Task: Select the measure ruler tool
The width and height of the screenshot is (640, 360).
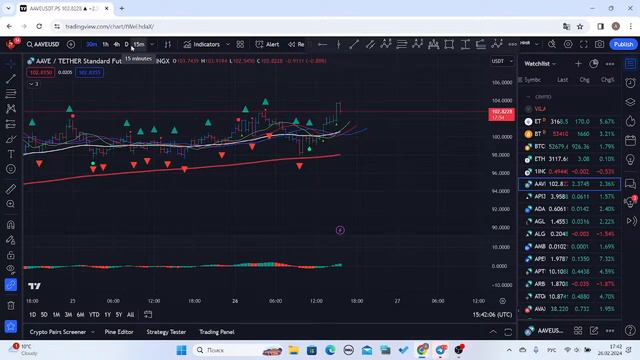Action: coord(11,189)
